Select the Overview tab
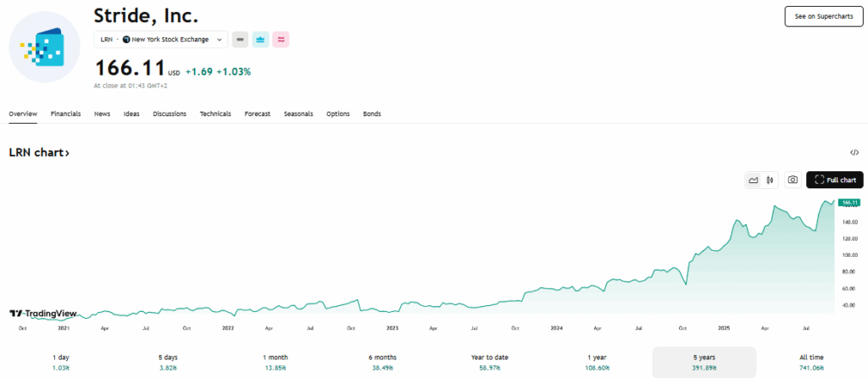This screenshot has height=379, width=868. pyautogui.click(x=23, y=114)
